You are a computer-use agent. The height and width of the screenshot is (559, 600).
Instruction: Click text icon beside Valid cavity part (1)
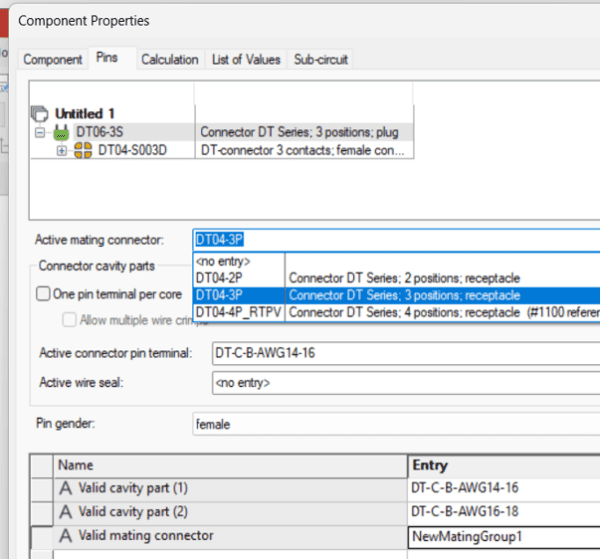67,488
